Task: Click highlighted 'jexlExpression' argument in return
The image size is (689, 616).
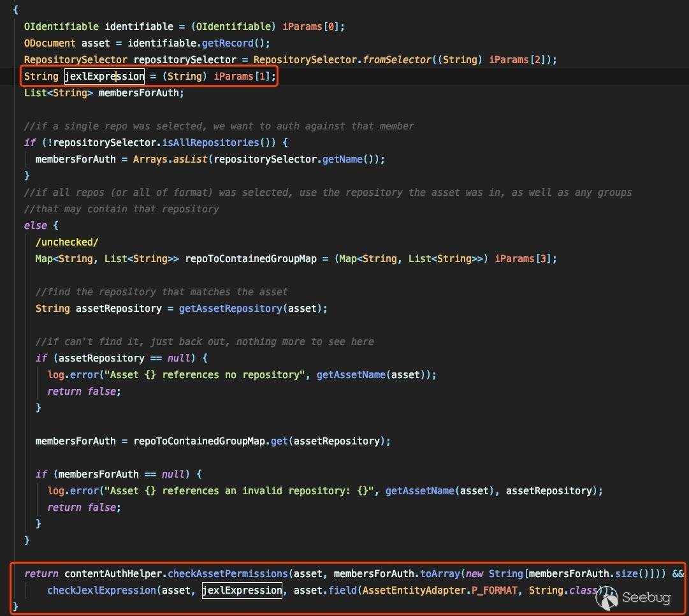Action: tap(242, 590)
